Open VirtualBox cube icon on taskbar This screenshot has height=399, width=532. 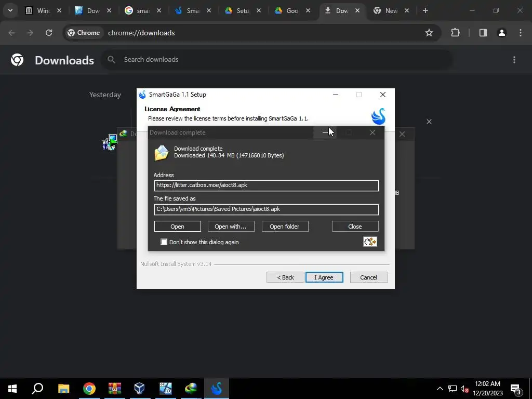coord(140,389)
